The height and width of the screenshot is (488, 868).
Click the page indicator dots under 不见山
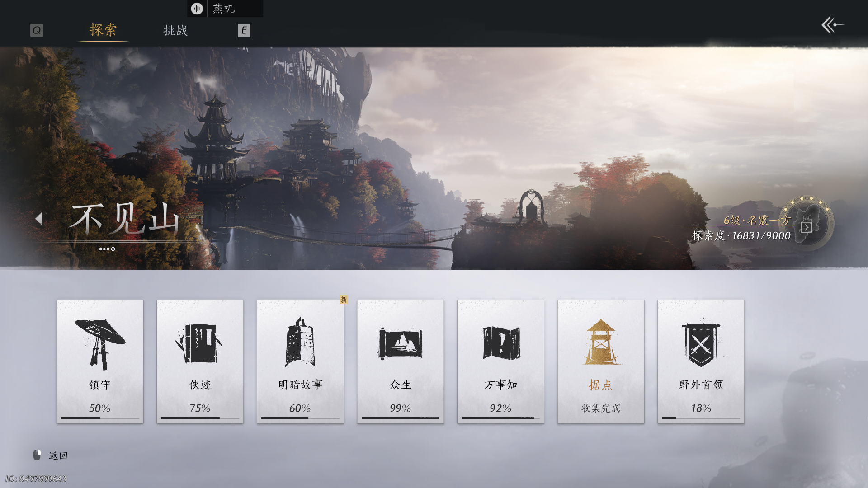[107, 249]
